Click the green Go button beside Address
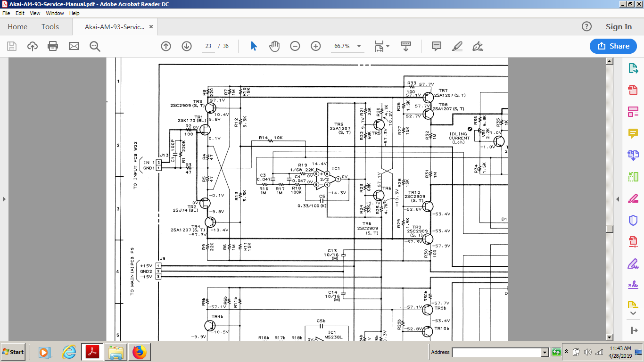644x362 pixels. click(556, 352)
